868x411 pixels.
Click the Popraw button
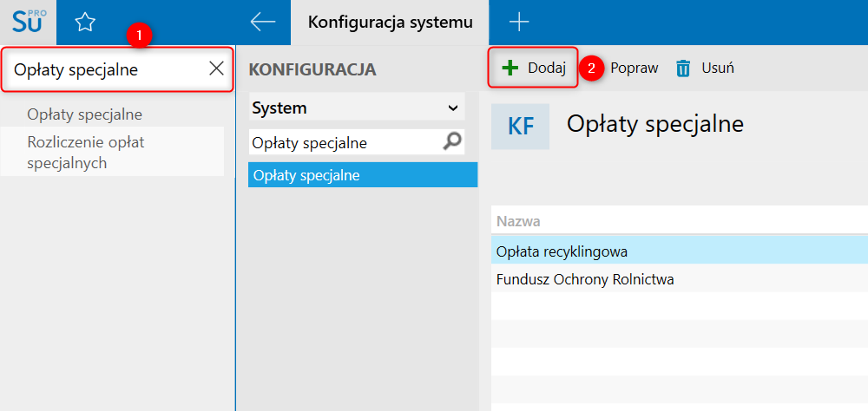[x=634, y=68]
